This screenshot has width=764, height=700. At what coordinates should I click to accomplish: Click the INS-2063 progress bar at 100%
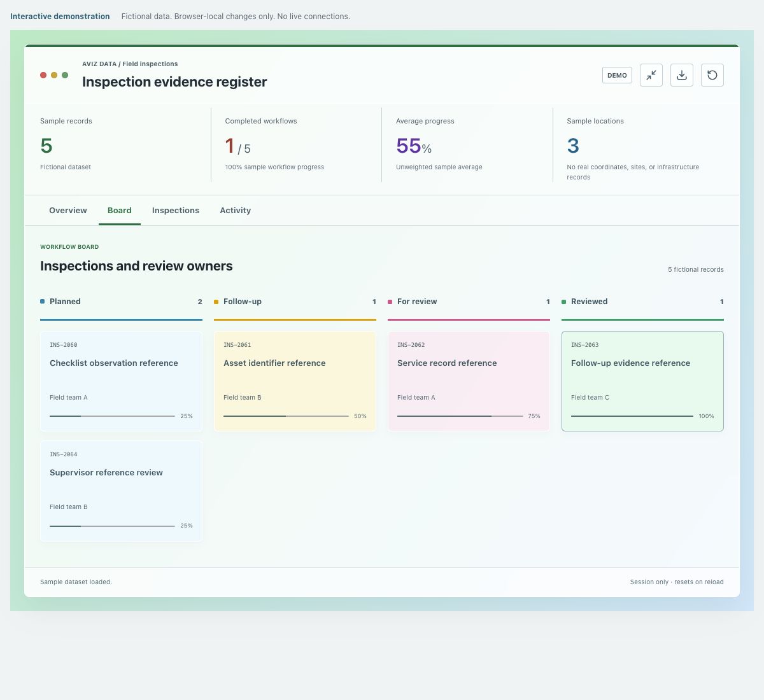point(632,416)
